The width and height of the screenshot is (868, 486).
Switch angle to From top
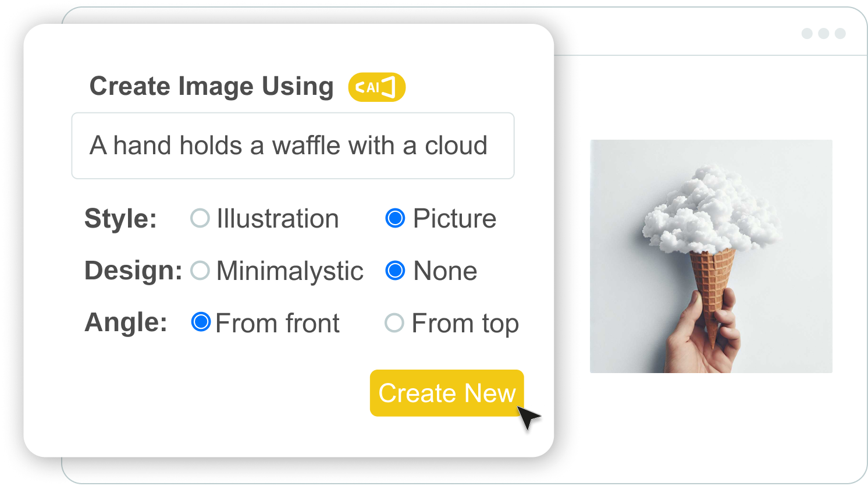tap(394, 322)
